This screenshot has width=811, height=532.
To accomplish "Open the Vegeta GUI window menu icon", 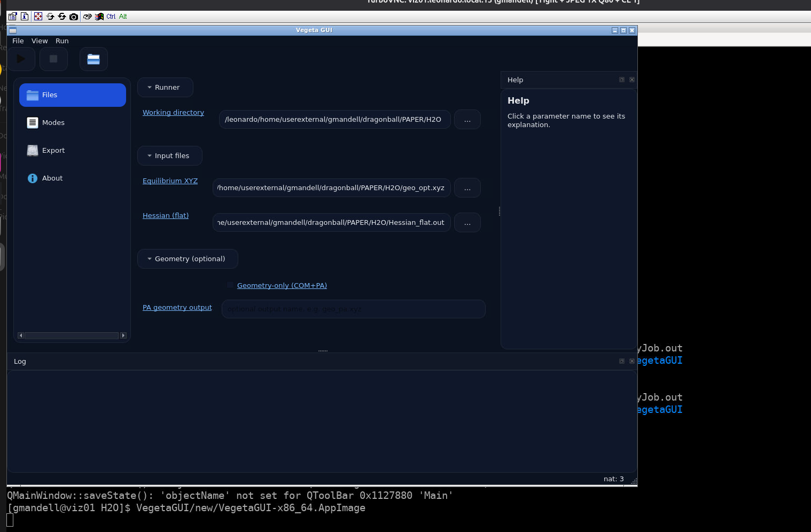I will 13,30.
